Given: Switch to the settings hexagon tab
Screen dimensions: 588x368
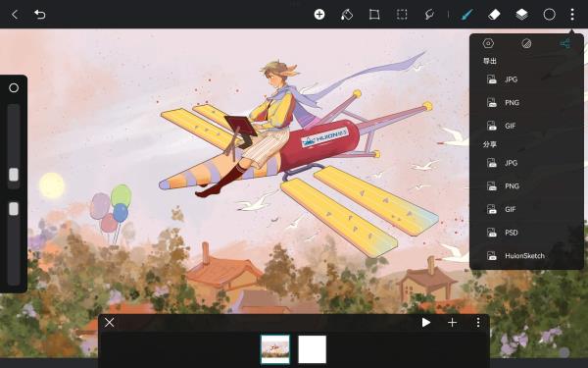Looking at the screenshot, I should point(488,43).
